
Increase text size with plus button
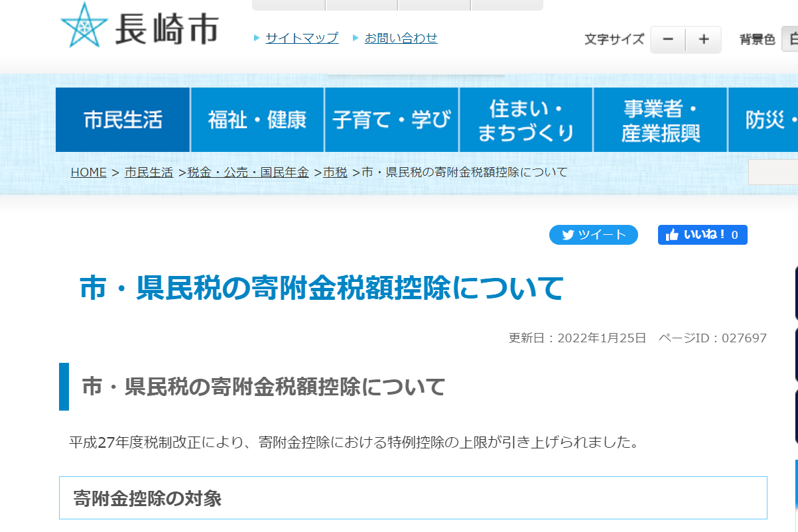[704, 40]
